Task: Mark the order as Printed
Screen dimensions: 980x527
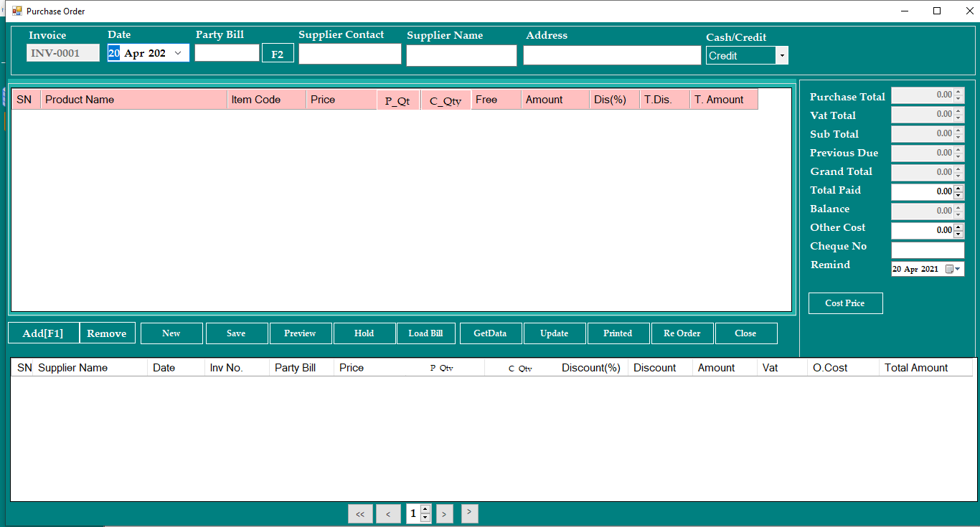Action: pos(618,333)
